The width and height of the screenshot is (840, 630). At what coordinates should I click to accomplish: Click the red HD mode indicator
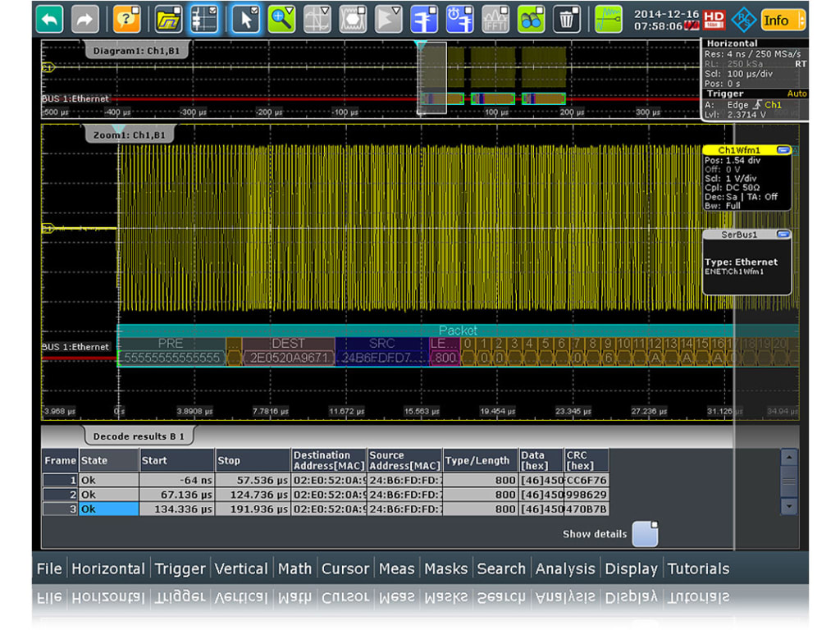[714, 20]
